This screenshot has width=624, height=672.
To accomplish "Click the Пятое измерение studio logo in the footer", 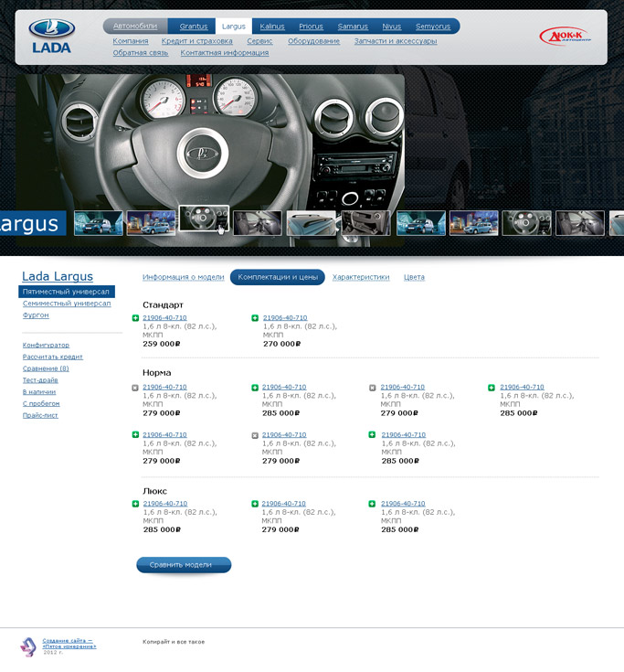I will tap(28, 646).
